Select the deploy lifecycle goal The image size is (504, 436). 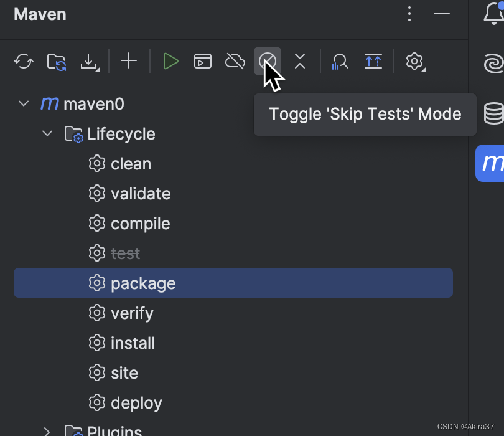click(x=136, y=403)
